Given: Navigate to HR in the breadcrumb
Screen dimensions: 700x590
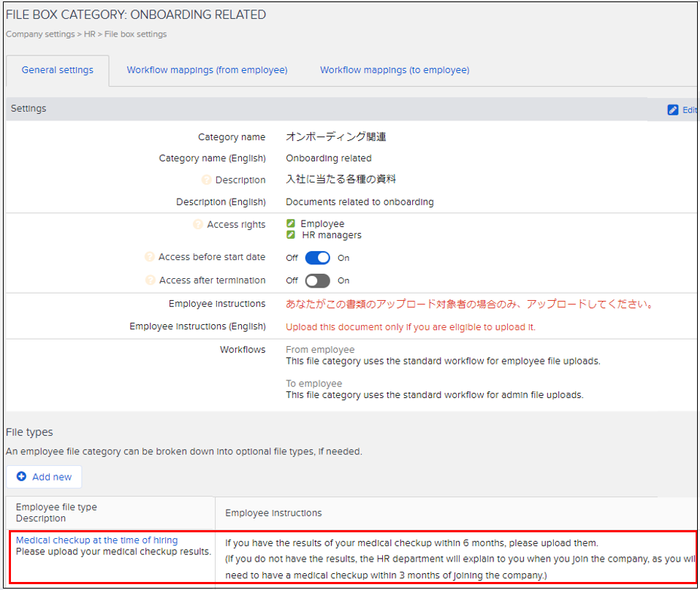Looking at the screenshot, I should [x=90, y=34].
